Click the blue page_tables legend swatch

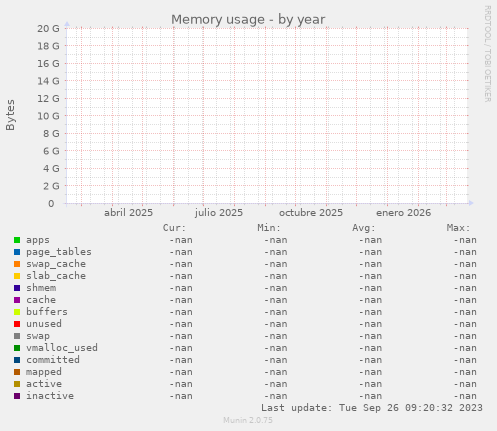17,252
